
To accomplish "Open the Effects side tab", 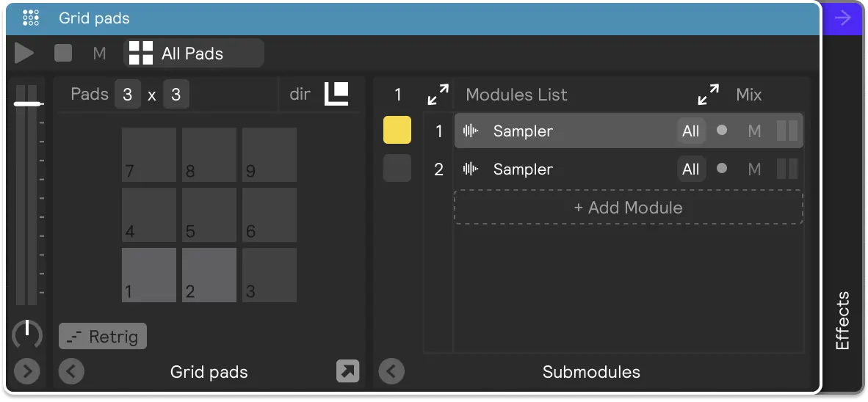I will pyautogui.click(x=842, y=321).
